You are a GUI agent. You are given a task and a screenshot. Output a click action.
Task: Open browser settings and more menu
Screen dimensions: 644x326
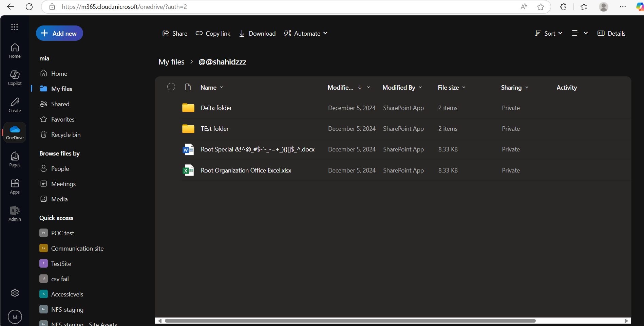[x=623, y=7]
